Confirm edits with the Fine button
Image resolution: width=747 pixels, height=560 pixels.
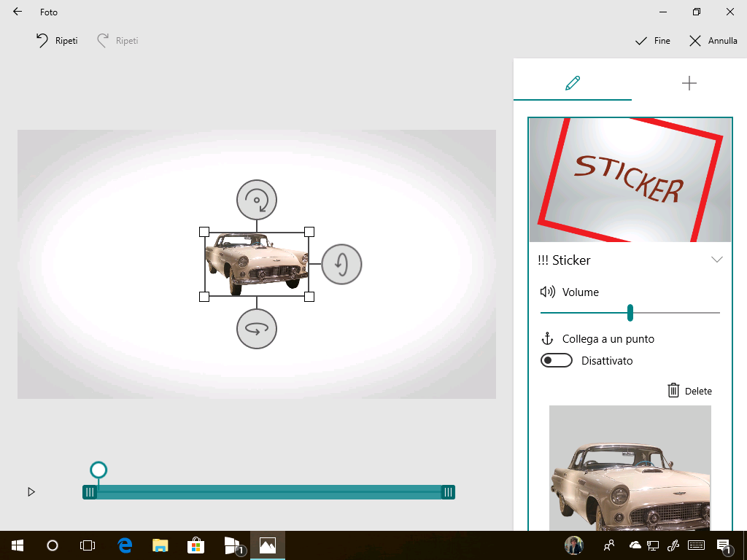653,41
